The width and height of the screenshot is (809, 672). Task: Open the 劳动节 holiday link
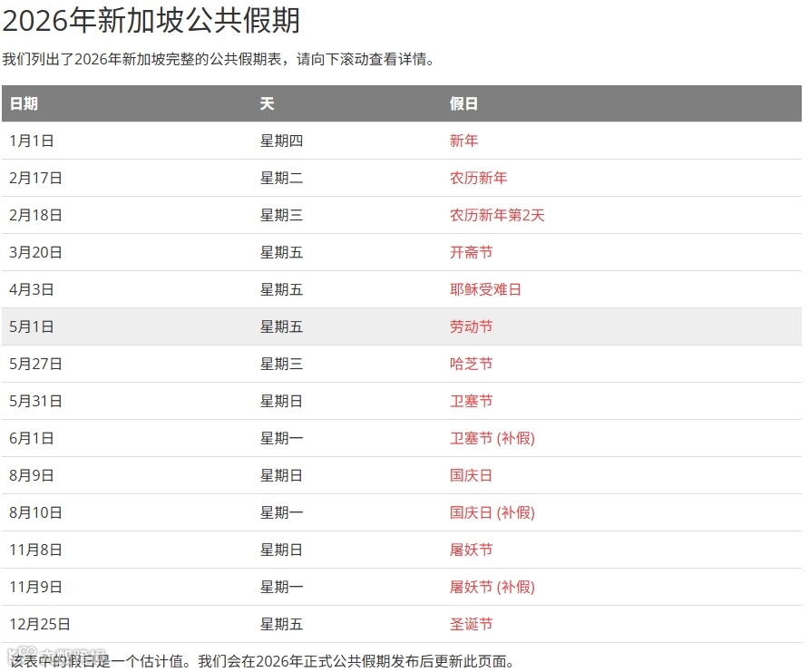(x=471, y=326)
